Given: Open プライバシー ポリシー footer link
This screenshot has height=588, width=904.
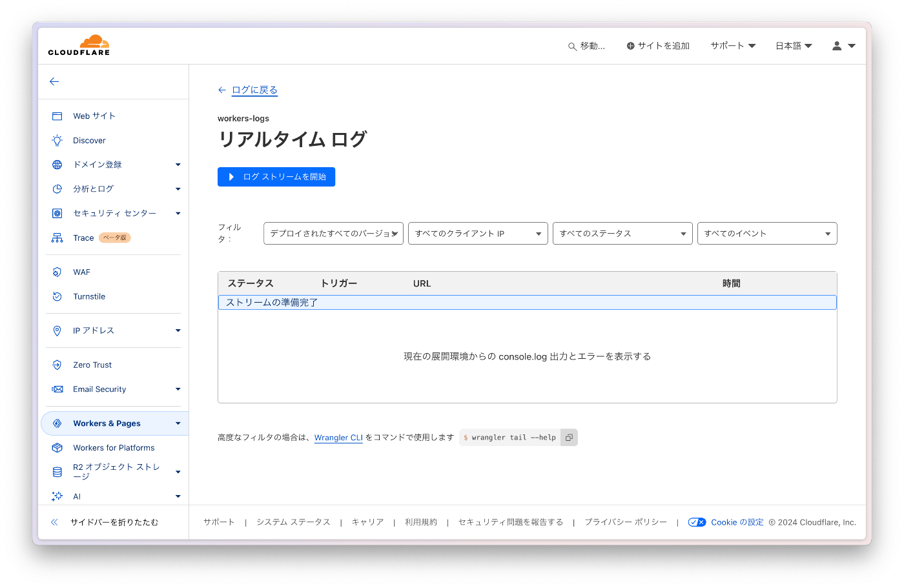Looking at the screenshot, I should click(x=626, y=522).
